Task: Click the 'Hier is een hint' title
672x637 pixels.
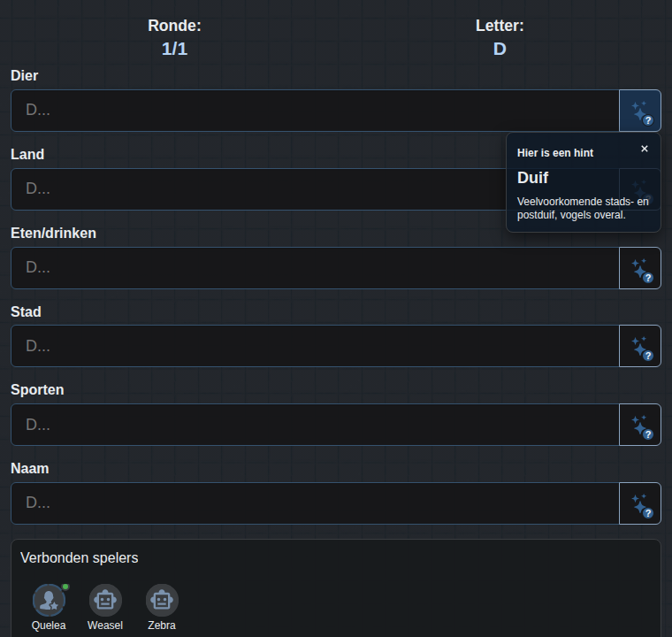Action: point(555,153)
